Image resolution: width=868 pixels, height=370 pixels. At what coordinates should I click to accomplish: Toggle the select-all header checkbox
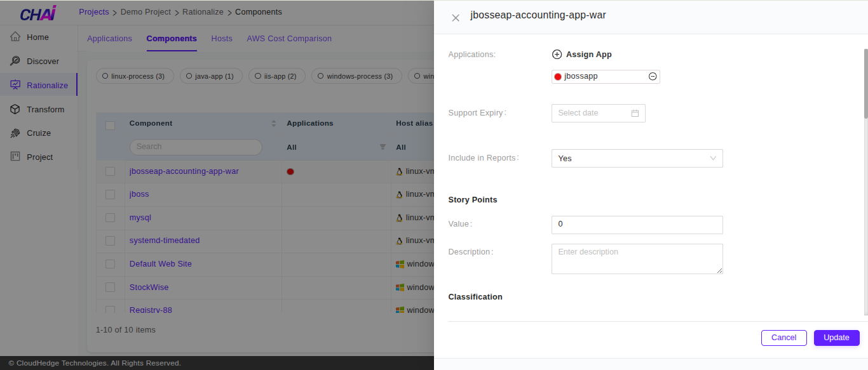coord(111,126)
